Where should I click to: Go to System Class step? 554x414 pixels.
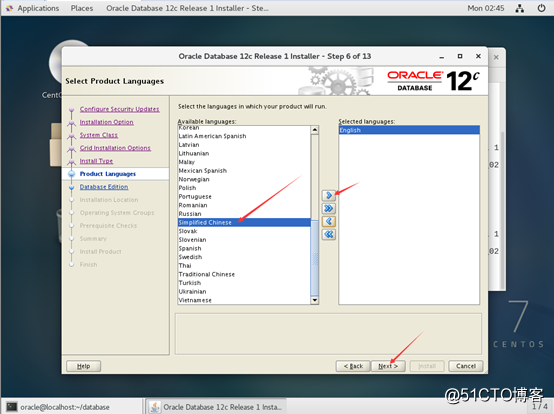pos(99,135)
